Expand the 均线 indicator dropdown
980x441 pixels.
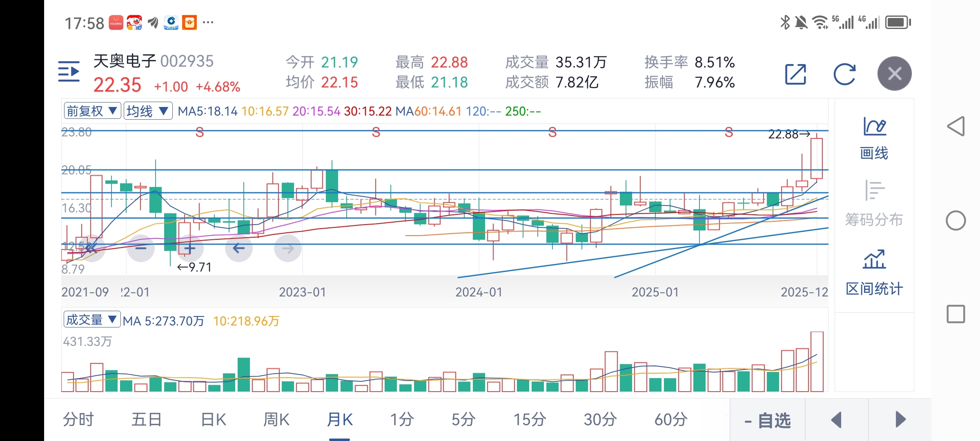tap(147, 111)
